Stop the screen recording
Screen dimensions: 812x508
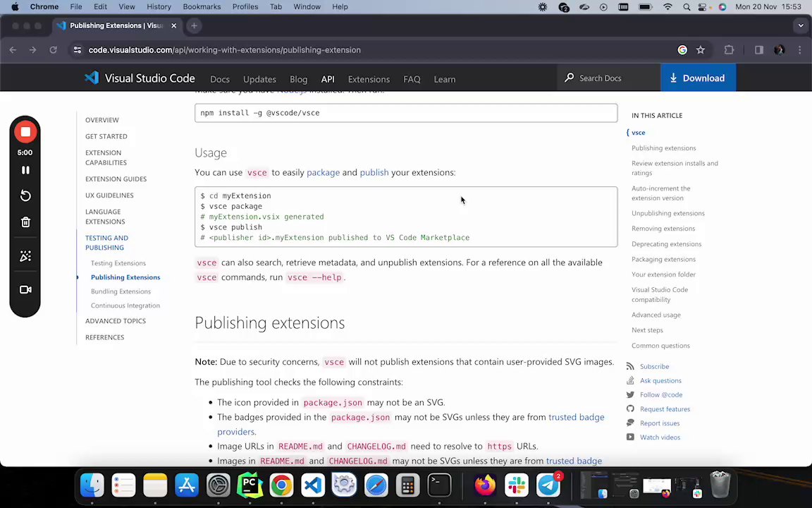pos(25,132)
